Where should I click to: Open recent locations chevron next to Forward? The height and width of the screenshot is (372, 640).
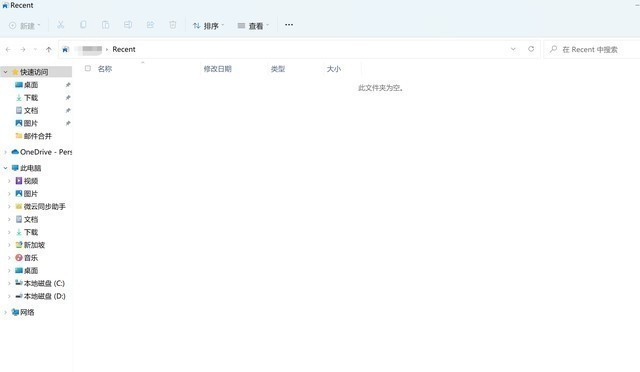coord(36,49)
